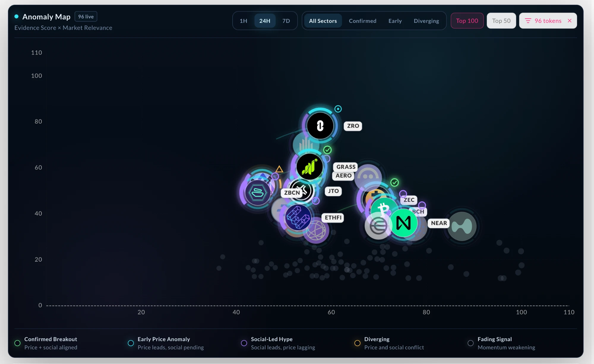Filter by Diverging signals
The height and width of the screenshot is (364, 594).
tap(426, 21)
